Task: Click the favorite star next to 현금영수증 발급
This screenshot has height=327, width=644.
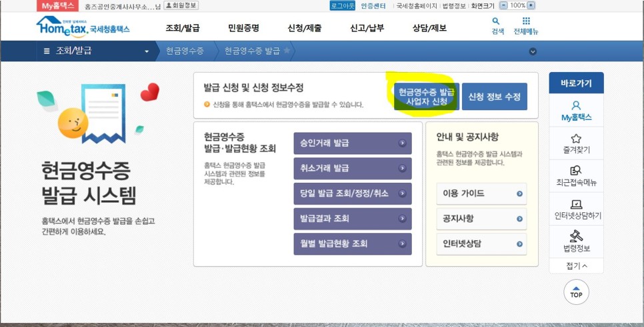Action: [x=287, y=50]
